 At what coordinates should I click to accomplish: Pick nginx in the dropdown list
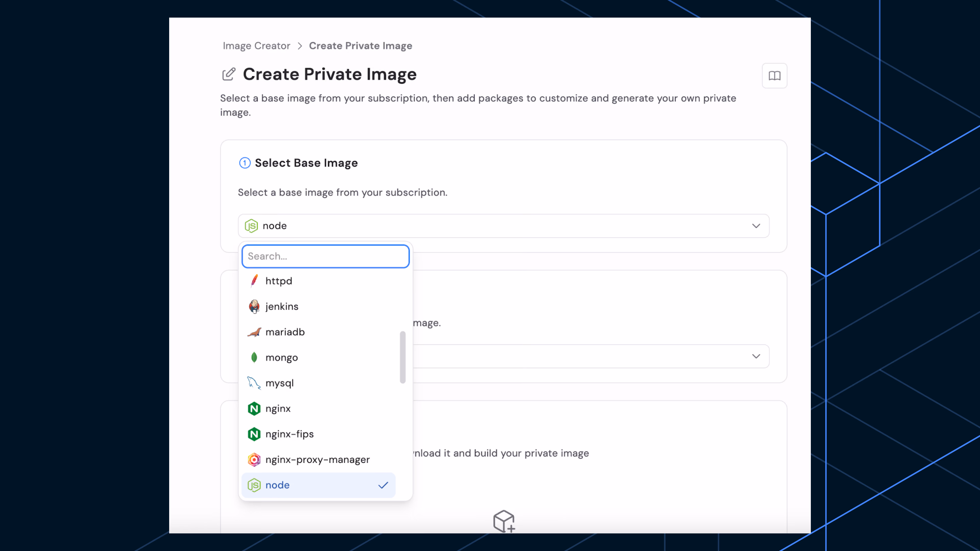318,408
